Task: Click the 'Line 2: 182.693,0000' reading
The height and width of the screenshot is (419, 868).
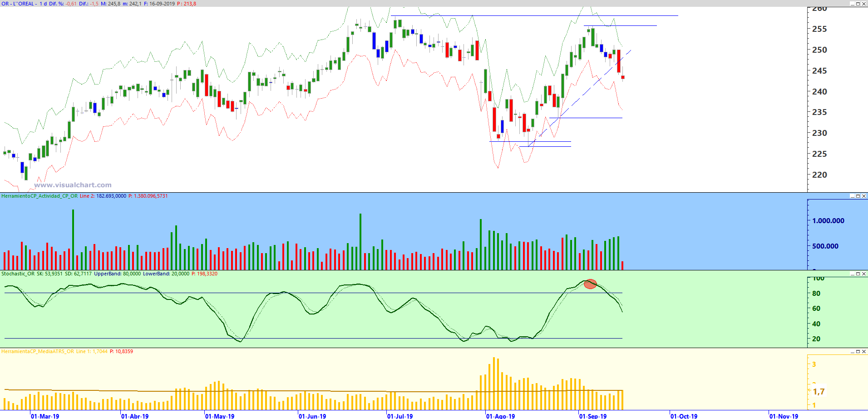Action: coord(103,196)
